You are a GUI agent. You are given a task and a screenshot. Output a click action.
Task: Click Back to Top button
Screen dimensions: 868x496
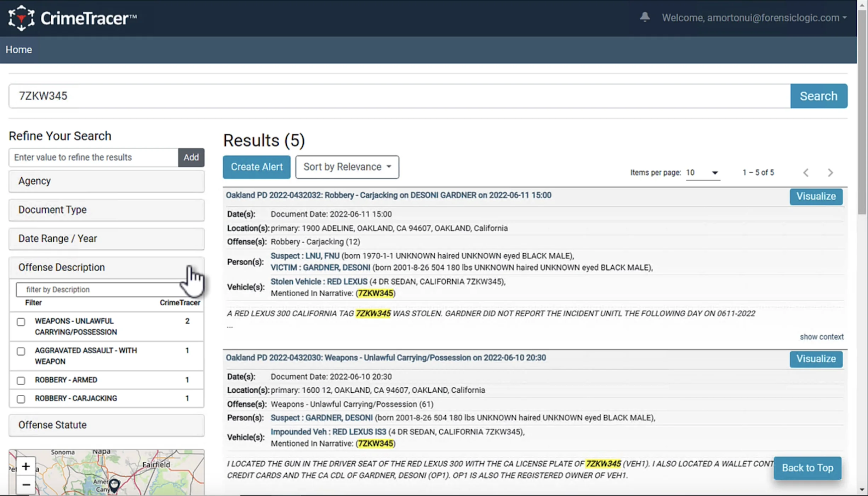coord(807,468)
